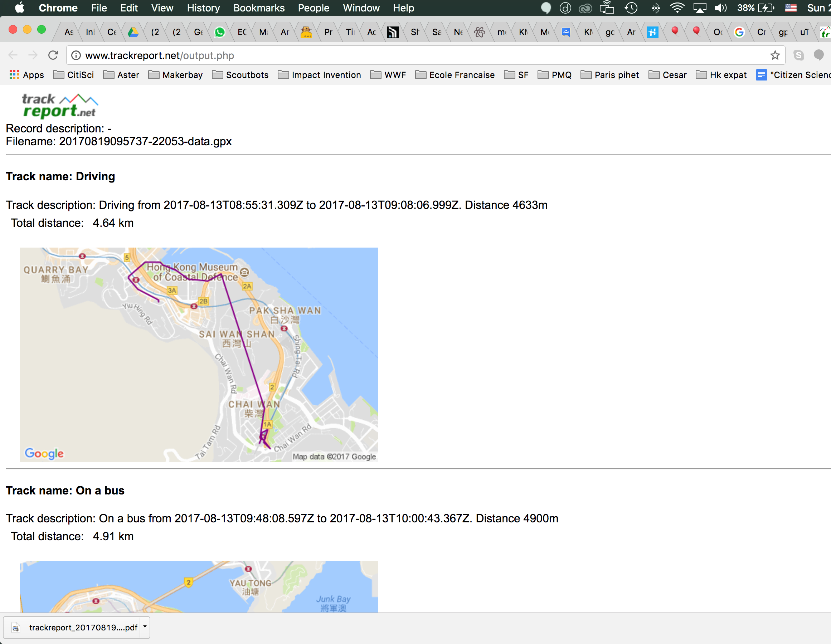
Task: Open the WhatsApp tab
Action: tap(219, 32)
